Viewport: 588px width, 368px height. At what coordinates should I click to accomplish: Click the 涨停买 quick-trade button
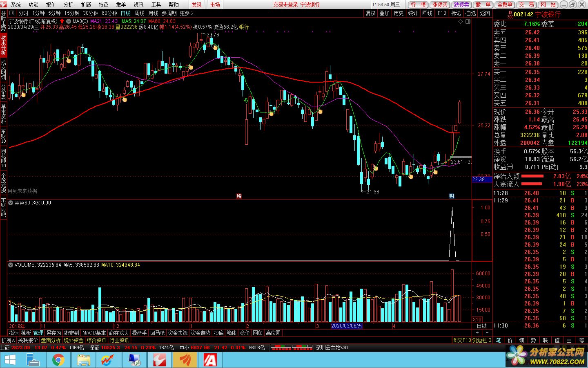[440, 4]
